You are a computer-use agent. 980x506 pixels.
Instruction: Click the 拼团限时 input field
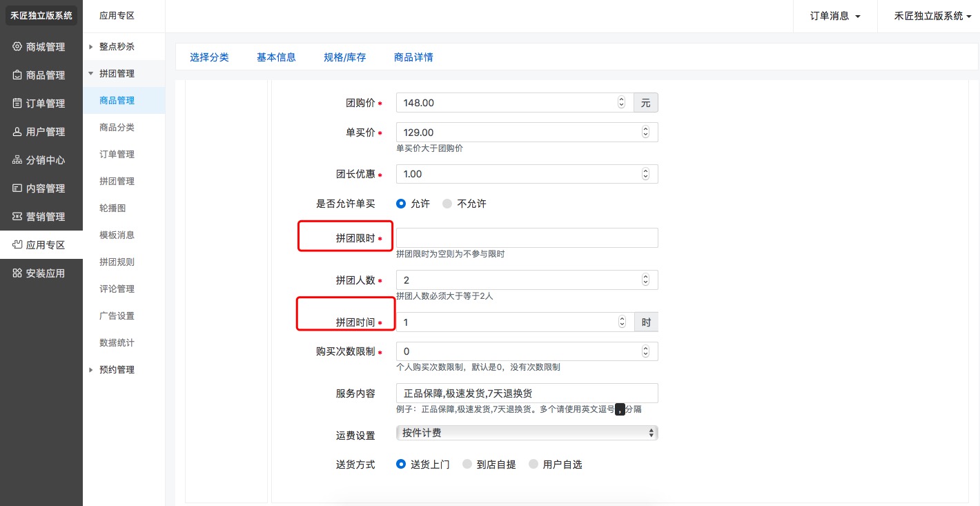tap(527, 237)
